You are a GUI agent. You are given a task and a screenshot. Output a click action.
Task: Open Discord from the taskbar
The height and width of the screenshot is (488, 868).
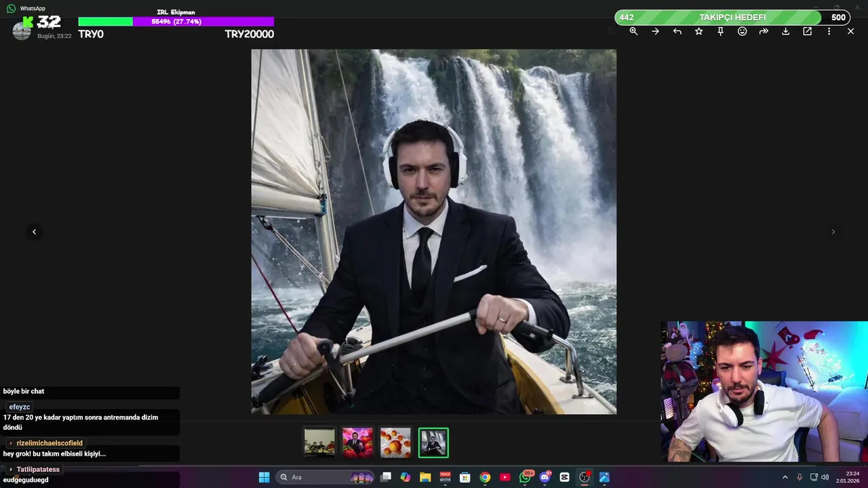click(x=545, y=477)
